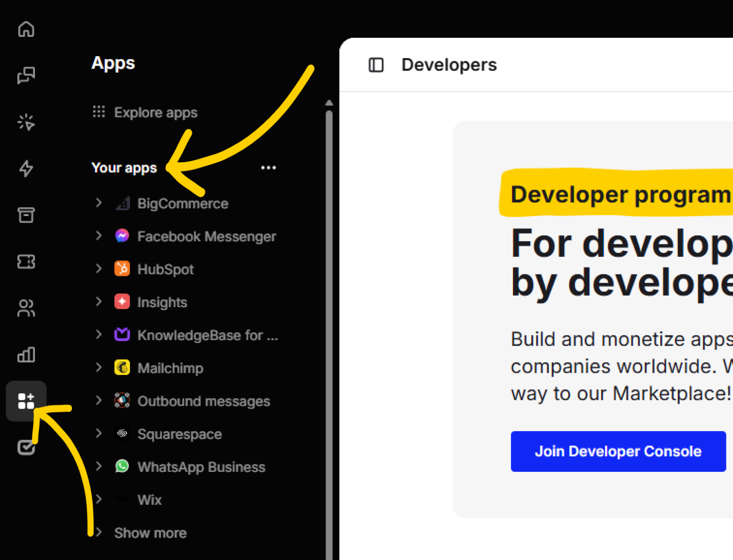Select WhatsApp Business app entry

point(201,467)
